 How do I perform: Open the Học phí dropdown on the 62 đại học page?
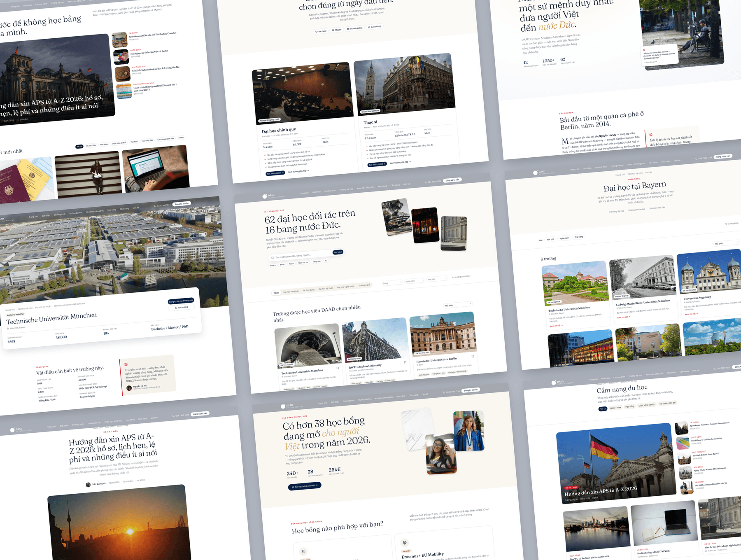[437, 279]
